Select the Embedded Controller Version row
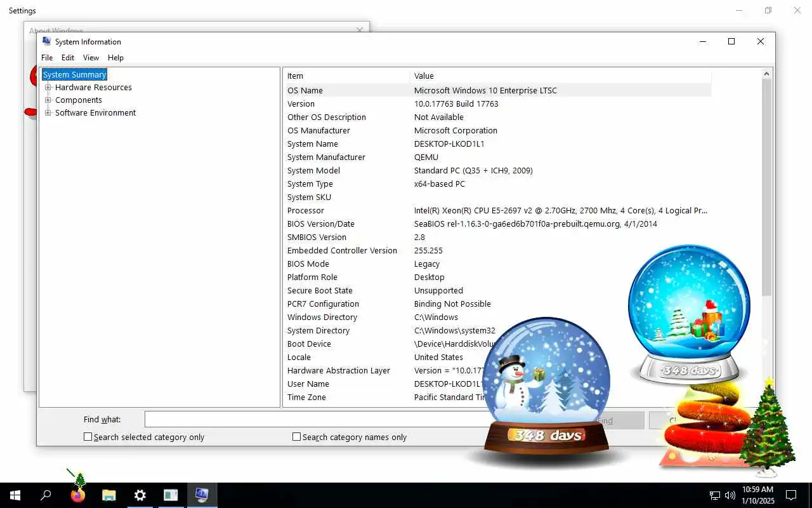This screenshot has width=812, height=508. (497, 251)
